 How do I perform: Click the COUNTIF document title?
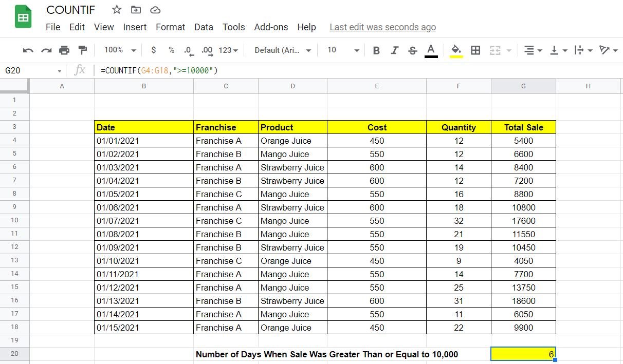pos(70,10)
